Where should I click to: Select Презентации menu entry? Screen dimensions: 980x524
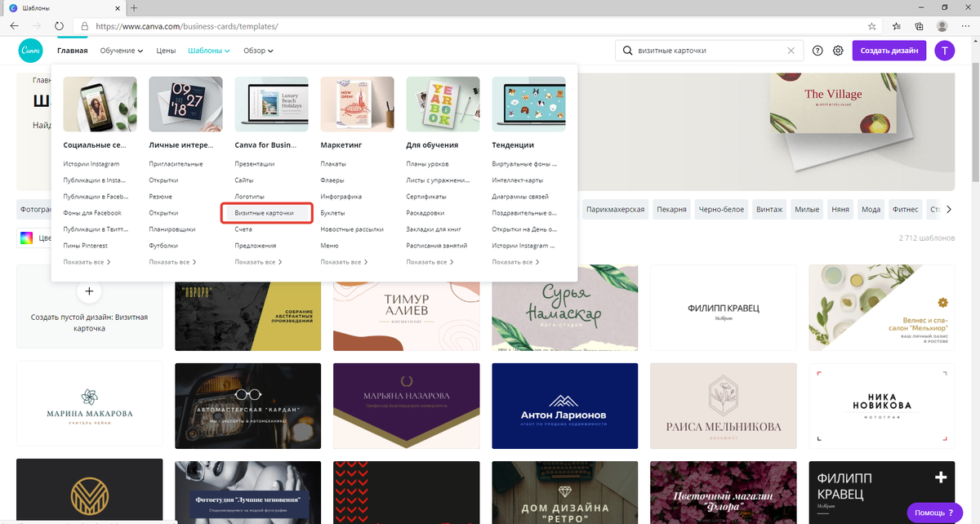tap(255, 164)
